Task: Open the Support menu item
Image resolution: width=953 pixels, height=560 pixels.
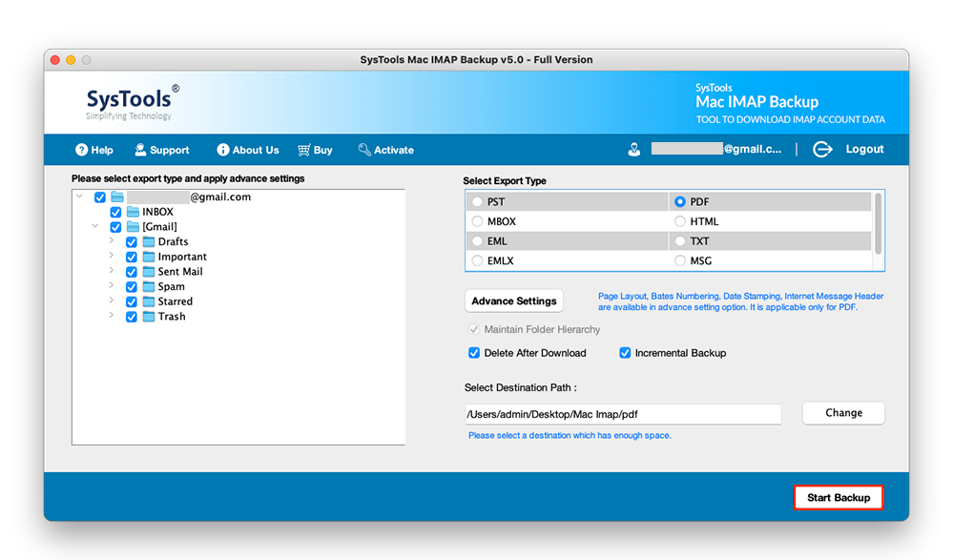Action: [161, 150]
